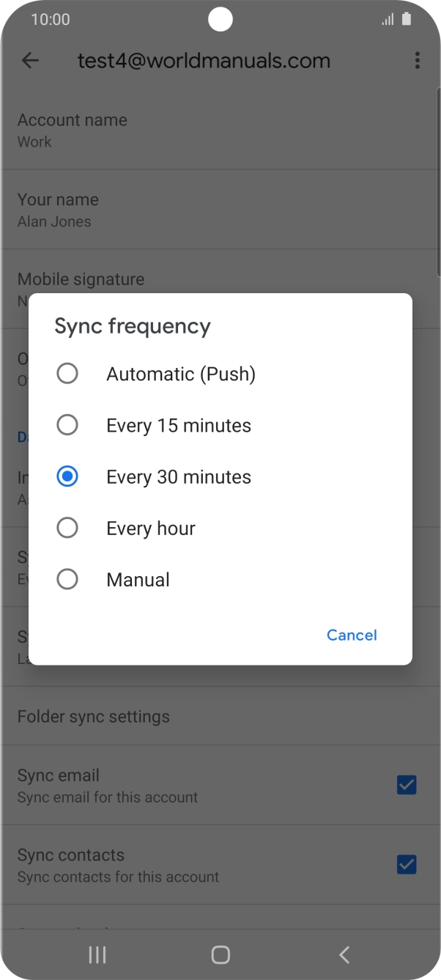Screen dimensions: 441x980
Task: Tap the clock in the status bar
Action: [50, 19]
